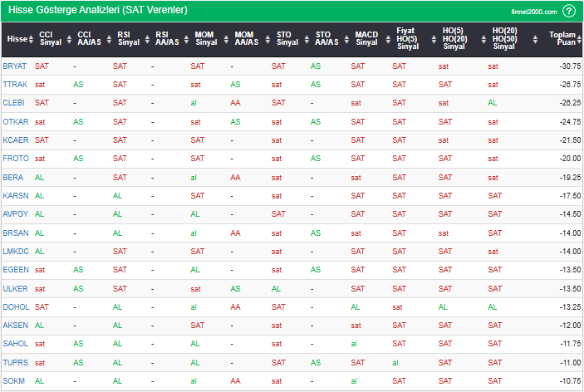The width and height of the screenshot is (584, 392).
Task: Click BRYAT's green AS STO value
Action: click(x=316, y=66)
